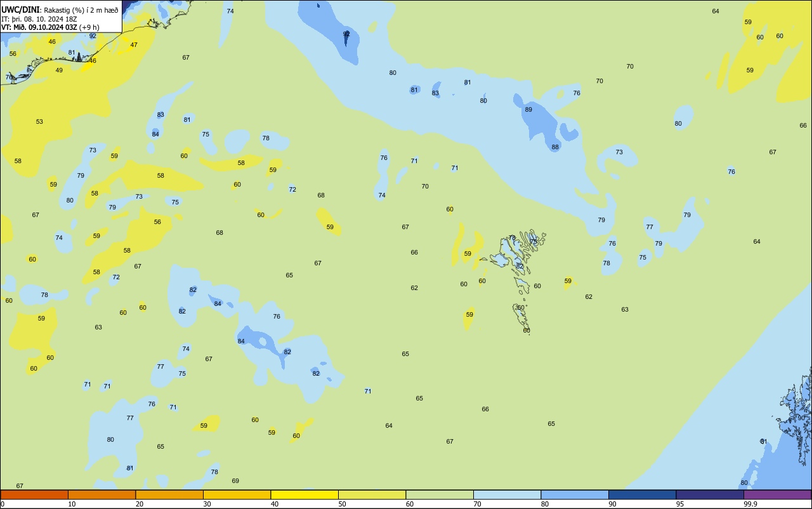
Task: Select the 53 humidity value on the map
Action: (39, 122)
